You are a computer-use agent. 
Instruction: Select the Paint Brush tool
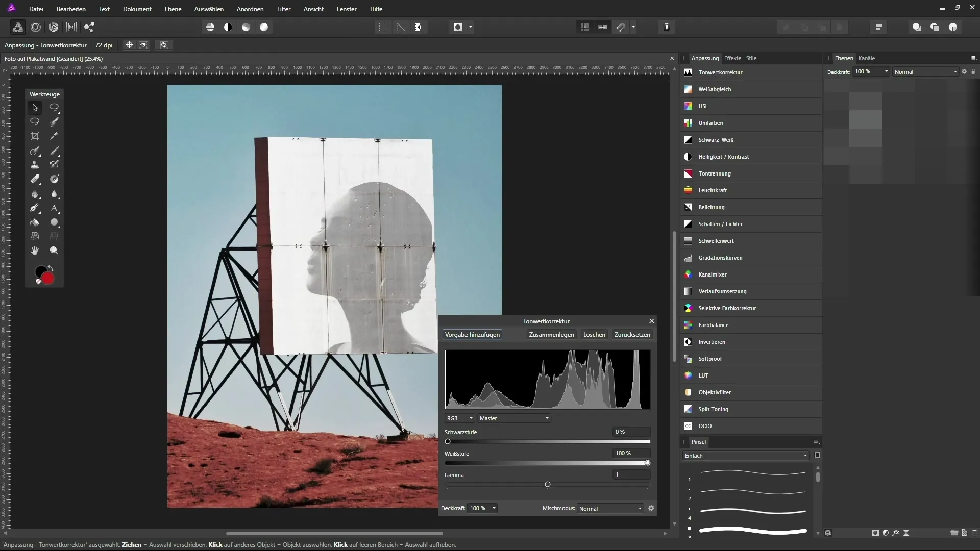[54, 151]
